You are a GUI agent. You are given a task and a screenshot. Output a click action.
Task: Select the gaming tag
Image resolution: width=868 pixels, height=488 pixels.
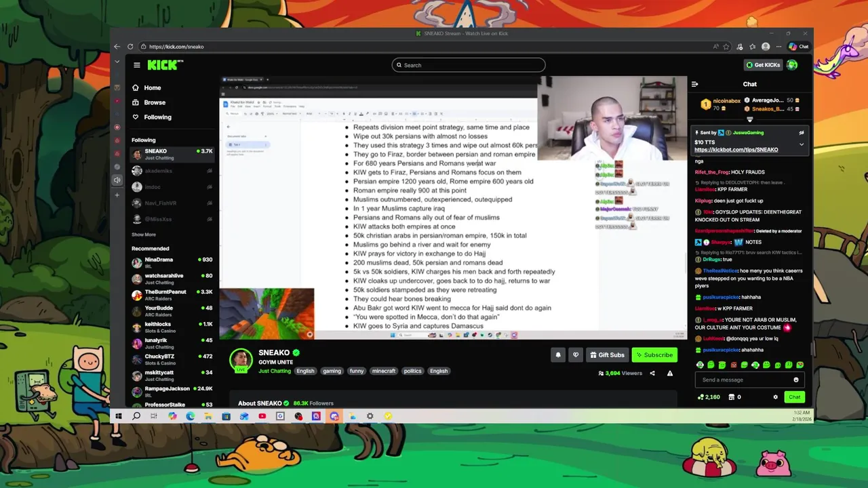(x=332, y=371)
